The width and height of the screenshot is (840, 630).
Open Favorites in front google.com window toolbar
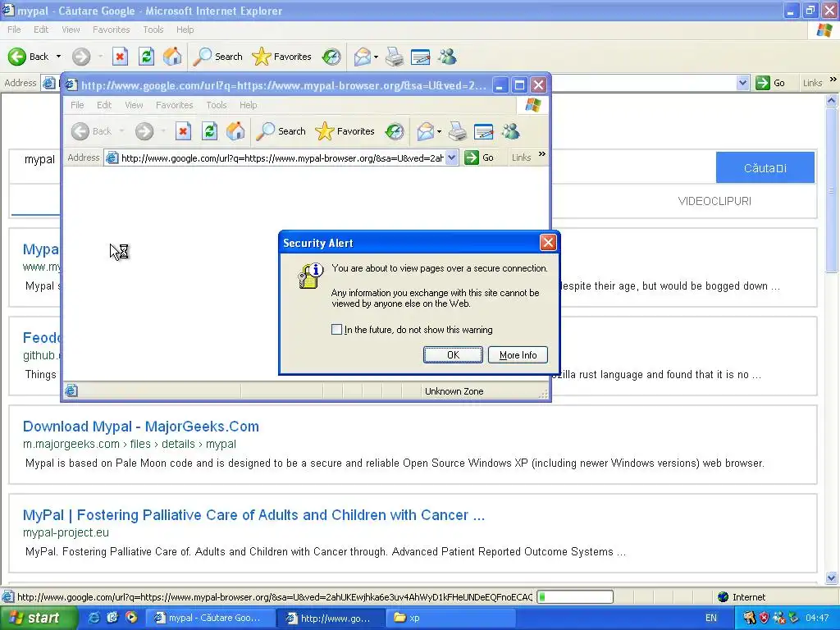pyautogui.click(x=345, y=131)
